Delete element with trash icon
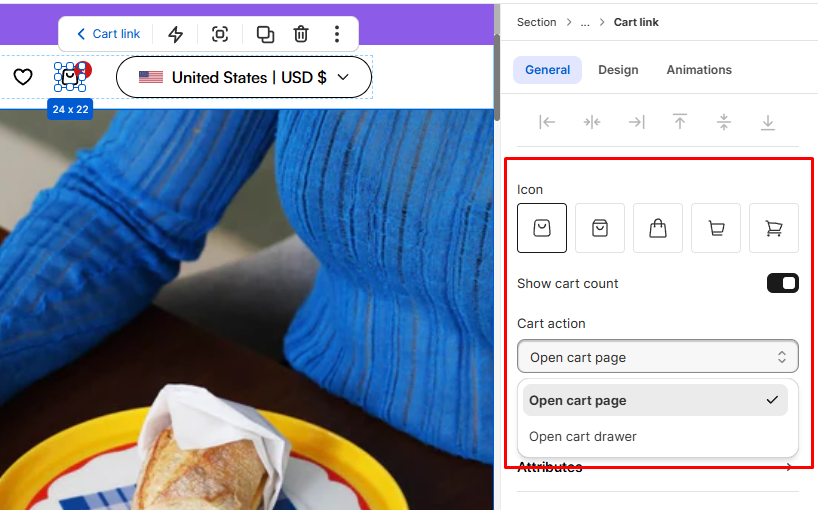 [300, 34]
